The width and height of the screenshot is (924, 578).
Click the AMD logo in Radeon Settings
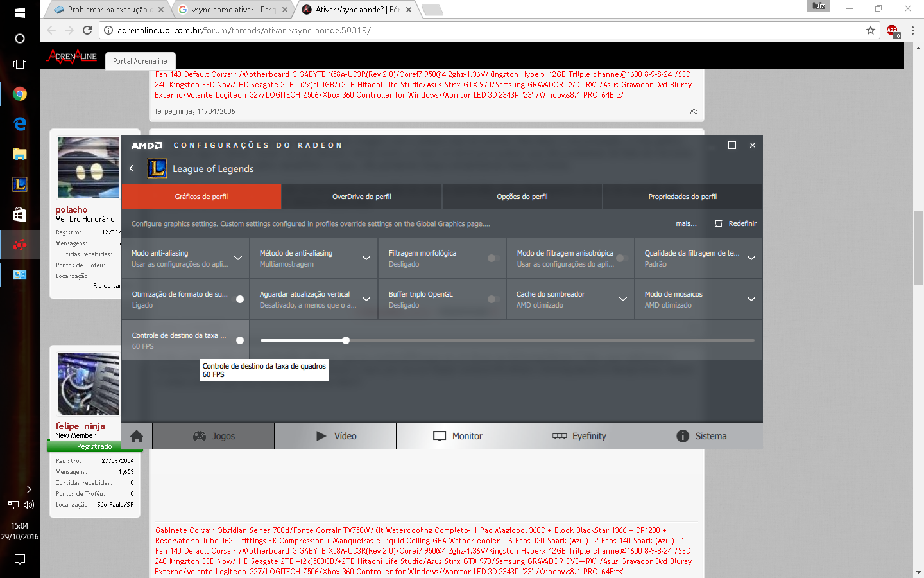(x=147, y=146)
